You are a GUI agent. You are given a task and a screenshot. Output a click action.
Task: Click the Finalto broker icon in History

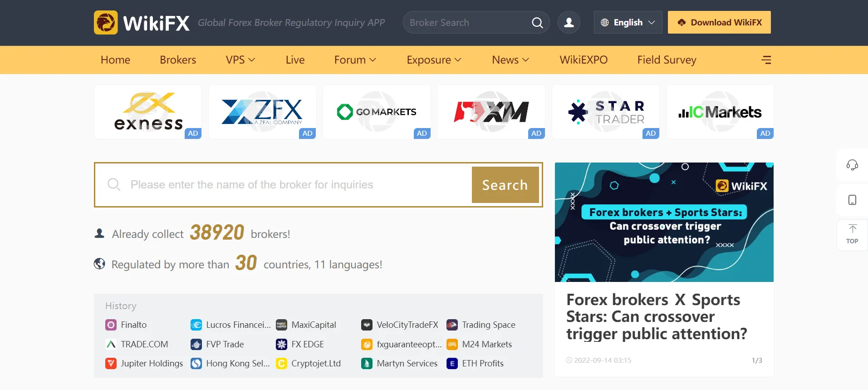pyautogui.click(x=111, y=325)
